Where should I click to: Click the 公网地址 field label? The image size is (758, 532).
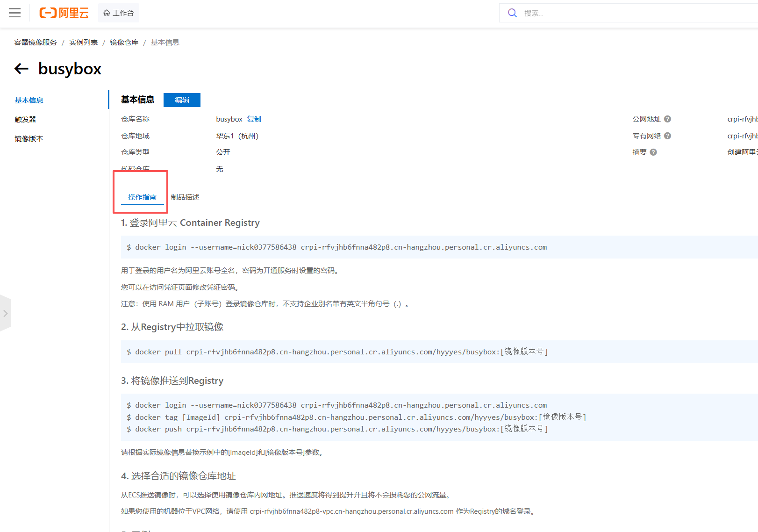647,119
